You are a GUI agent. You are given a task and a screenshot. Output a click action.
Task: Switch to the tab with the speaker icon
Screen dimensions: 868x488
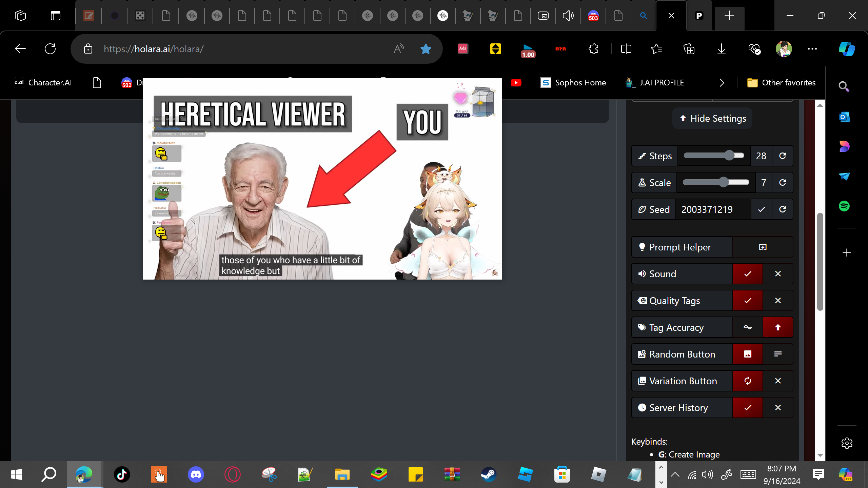[x=568, y=16]
